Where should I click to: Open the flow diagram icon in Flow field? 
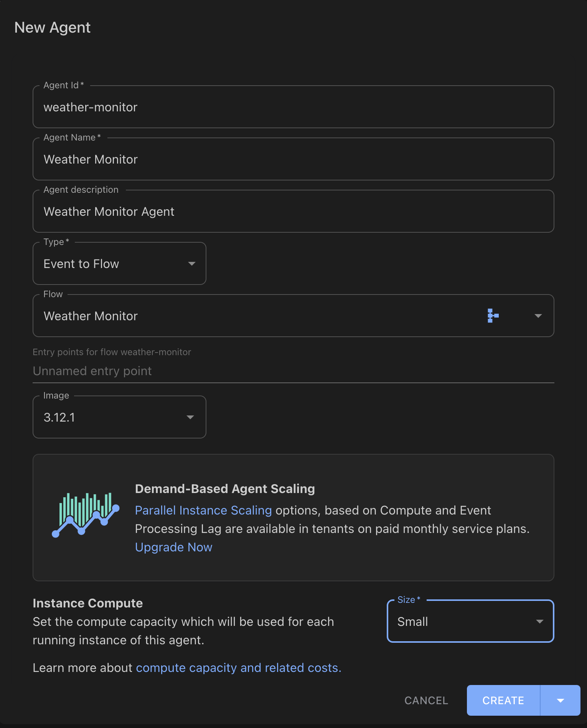(x=493, y=316)
